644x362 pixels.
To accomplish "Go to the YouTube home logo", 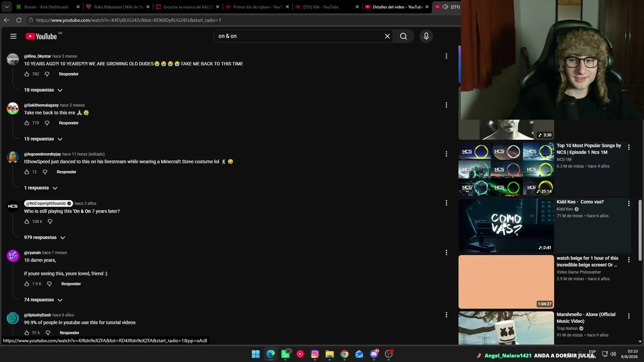I will tap(41, 36).
